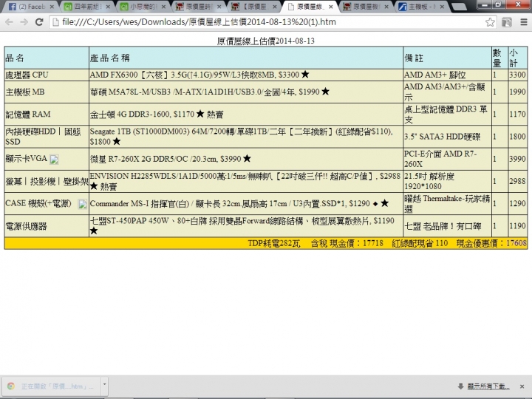Reload the page with the refresh icon
This screenshot has height=399, width=532.
[39, 22]
